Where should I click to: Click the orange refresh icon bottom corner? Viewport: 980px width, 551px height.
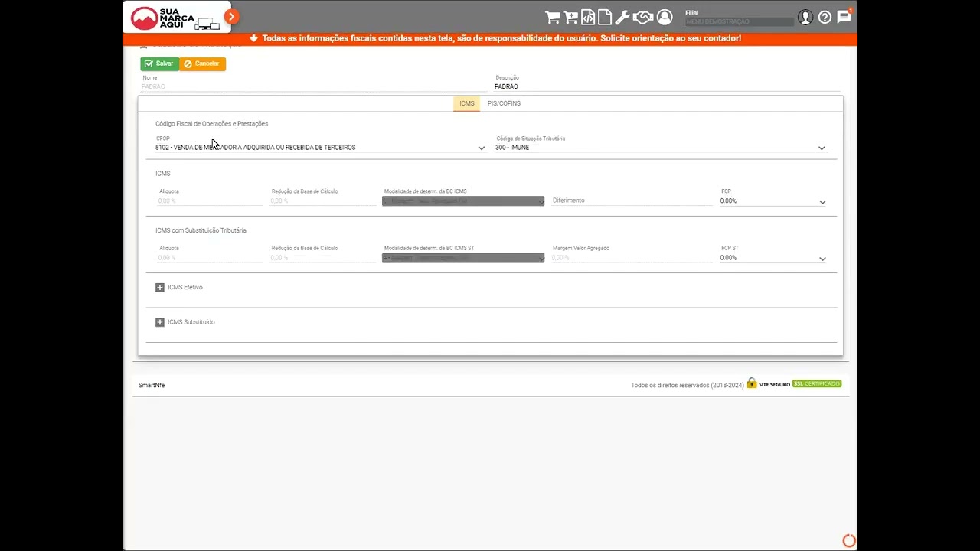tap(849, 541)
